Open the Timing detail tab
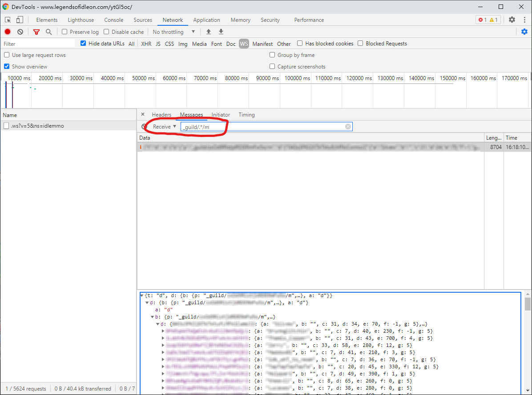 247,115
